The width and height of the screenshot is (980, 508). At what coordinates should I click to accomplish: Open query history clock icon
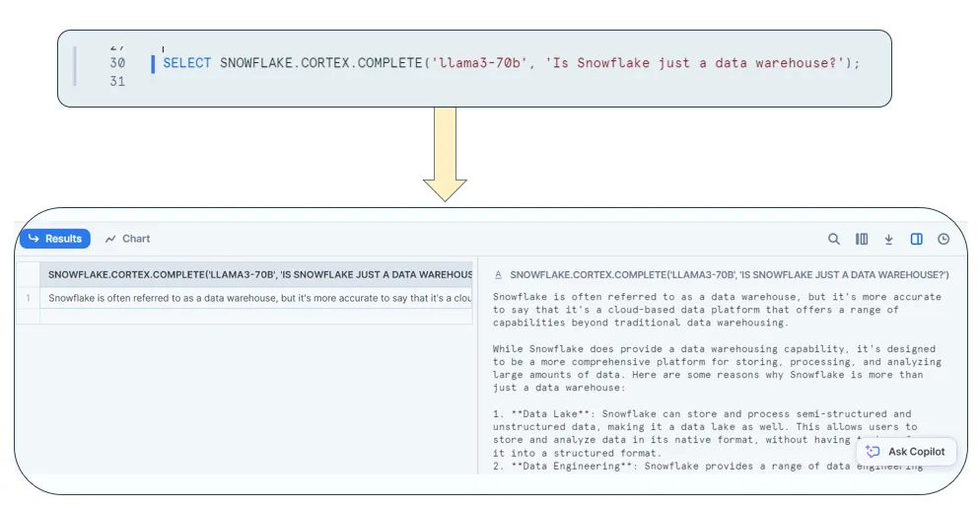click(944, 239)
